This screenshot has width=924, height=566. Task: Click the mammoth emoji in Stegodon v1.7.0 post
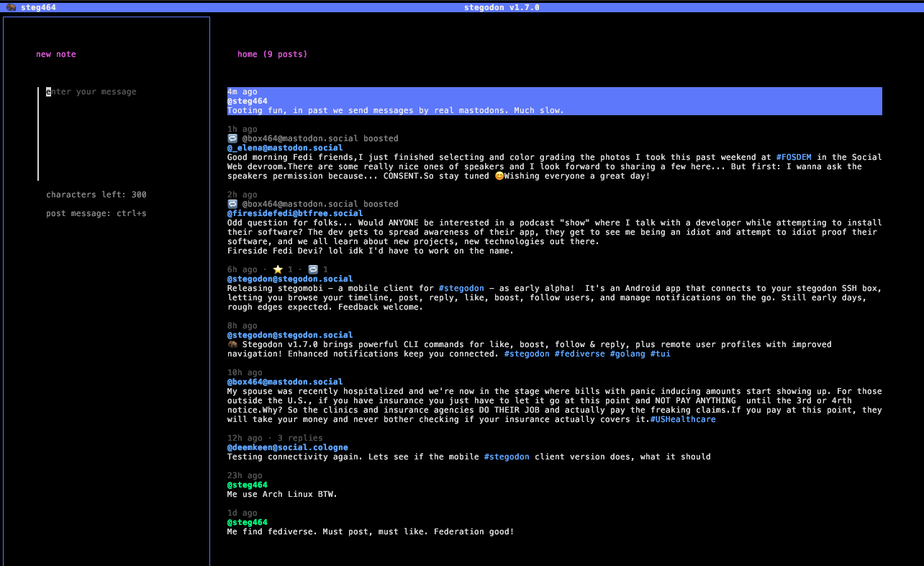click(x=232, y=345)
